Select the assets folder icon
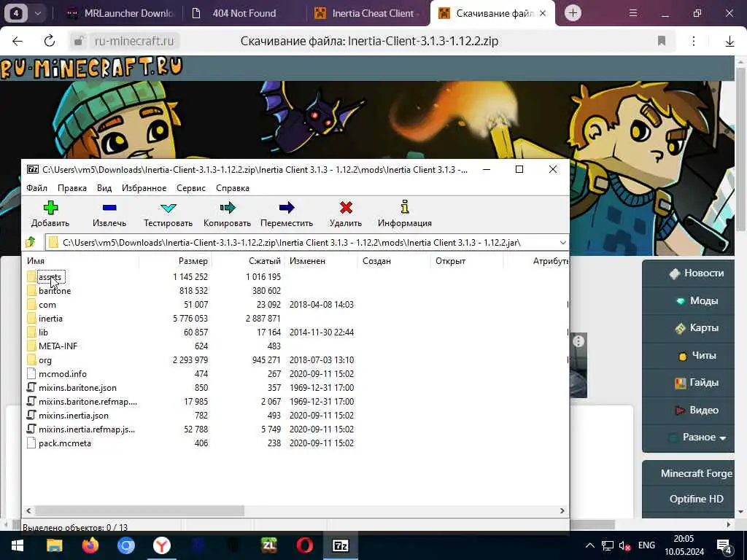747x560 pixels. tap(31, 276)
